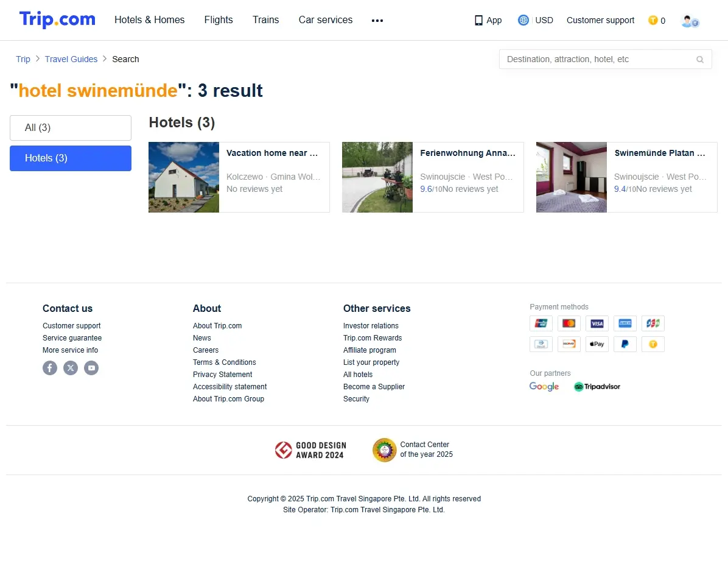Click the Trip.com logo
The height and width of the screenshot is (561, 728).
coord(57,19)
